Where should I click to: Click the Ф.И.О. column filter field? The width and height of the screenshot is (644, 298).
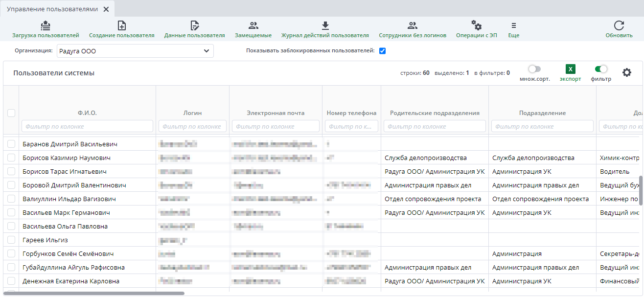87,126
